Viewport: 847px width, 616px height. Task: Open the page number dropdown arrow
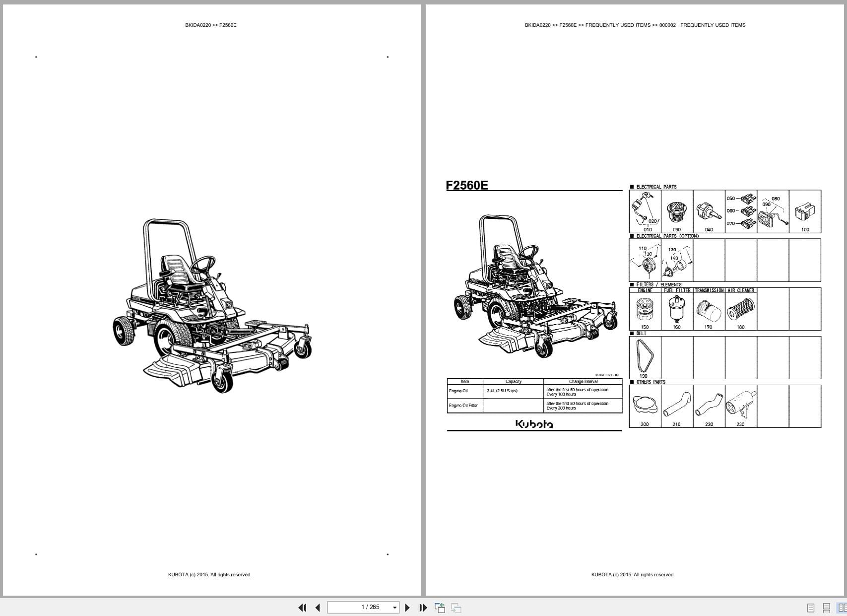395,608
